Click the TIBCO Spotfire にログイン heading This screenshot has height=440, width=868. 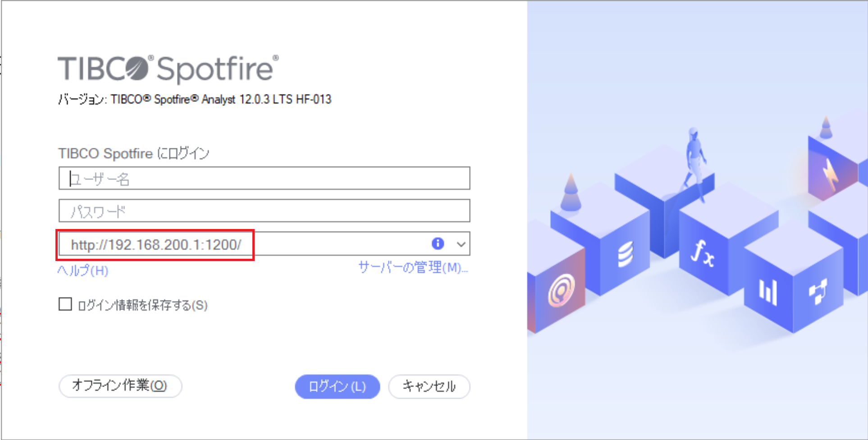tap(133, 153)
